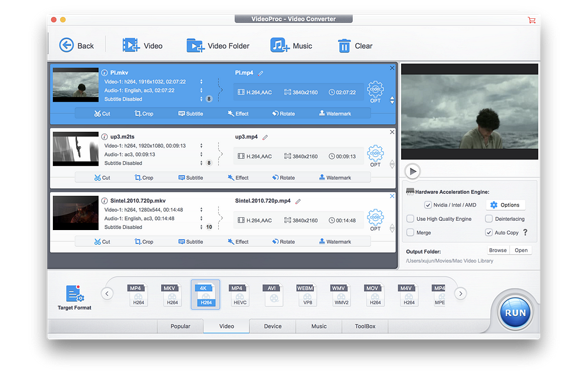
Task: Open codec OPT settings for PI.mkv
Action: click(375, 92)
